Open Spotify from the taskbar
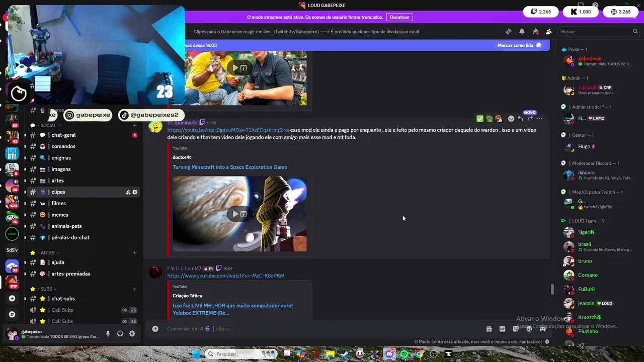The width and height of the screenshot is (644, 362). [405, 354]
